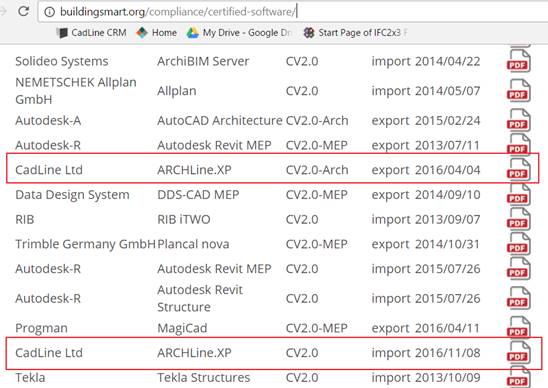The height and width of the screenshot is (388, 548).
Task: Open PDF for RIB iTWO row
Action: pyautogui.click(x=518, y=219)
